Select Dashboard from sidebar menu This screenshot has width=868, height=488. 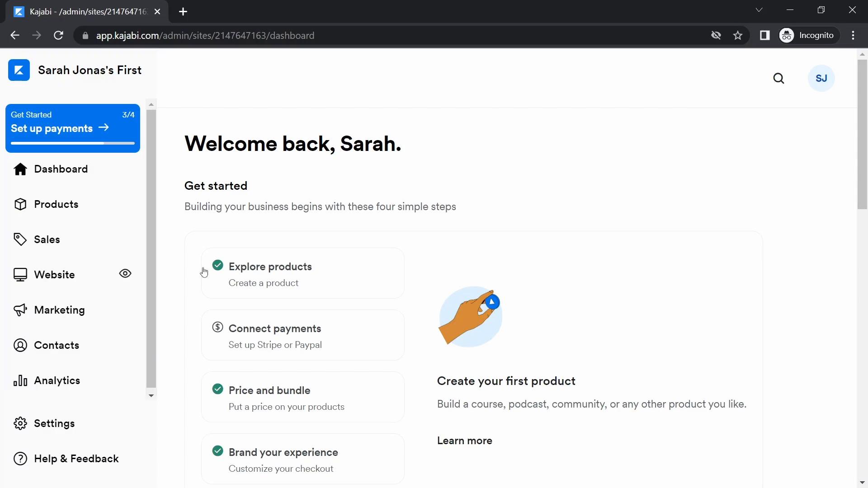[61, 169]
